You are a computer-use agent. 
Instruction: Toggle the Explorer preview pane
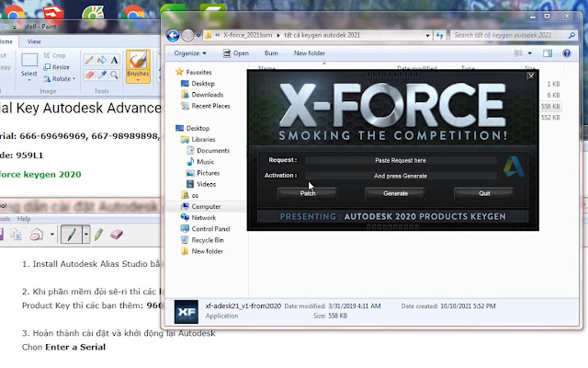click(x=548, y=53)
